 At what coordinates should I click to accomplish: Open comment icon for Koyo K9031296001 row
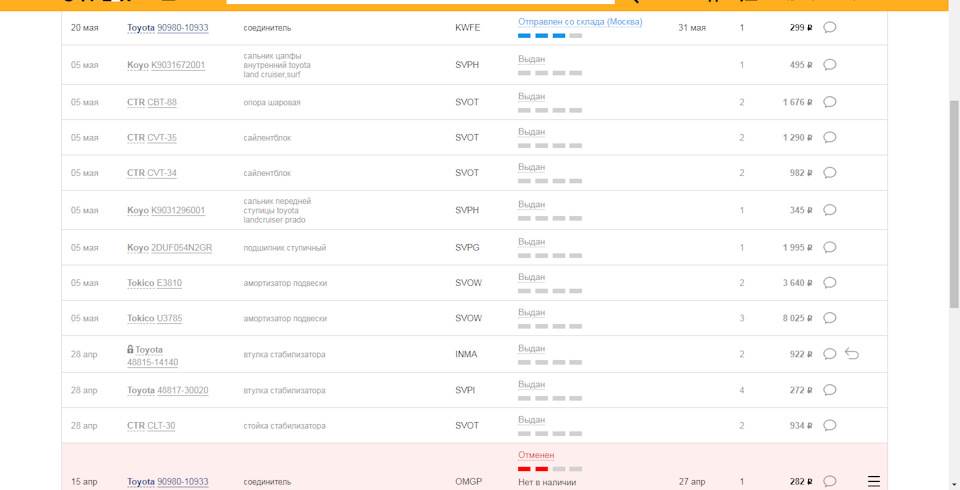point(830,210)
